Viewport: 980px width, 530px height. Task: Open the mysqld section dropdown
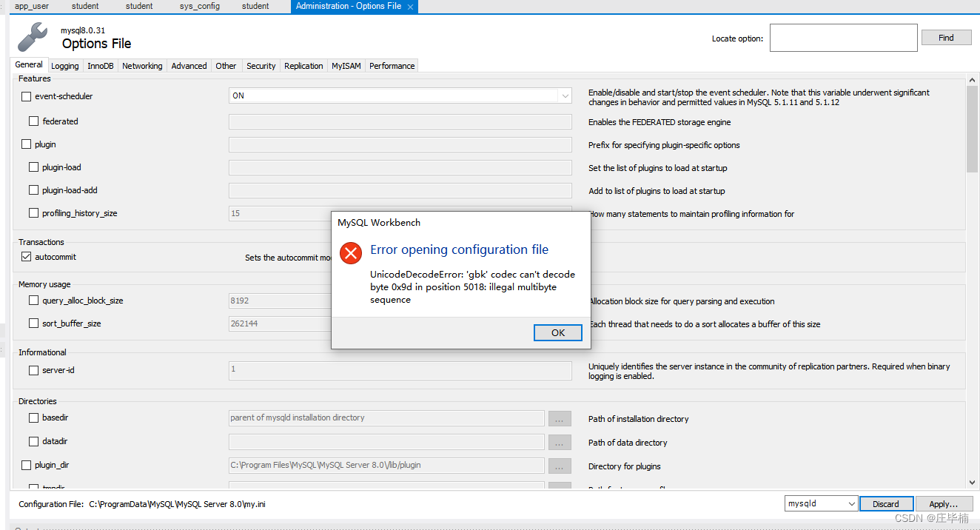(822, 503)
